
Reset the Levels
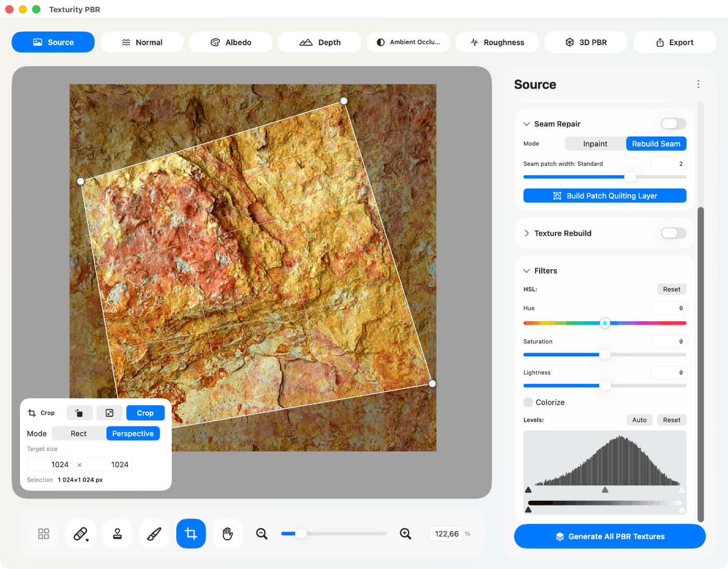point(672,420)
